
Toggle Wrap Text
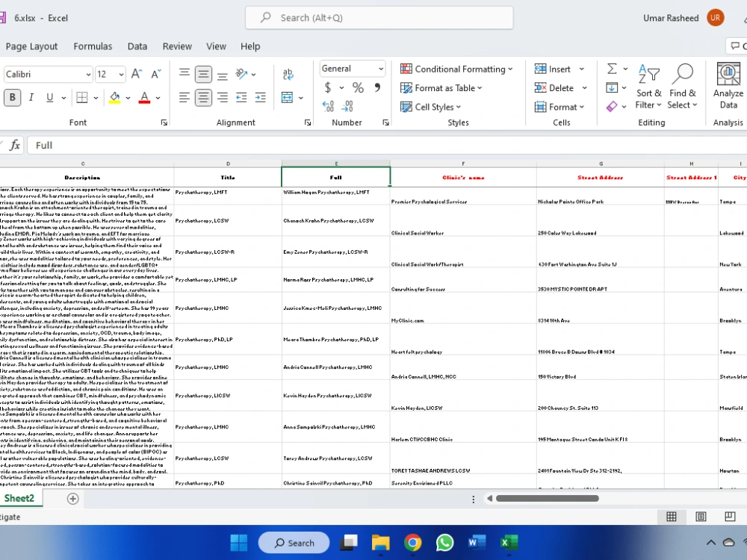[288, 74]
